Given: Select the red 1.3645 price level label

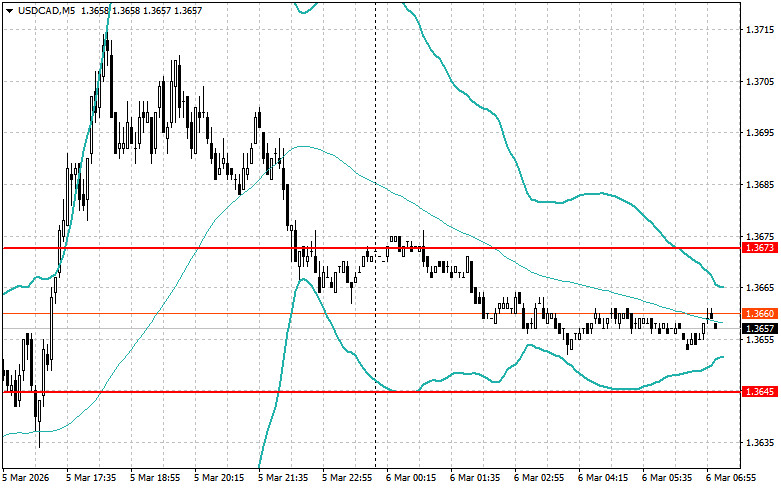Looking at the screenshot, I should (x=760, y=392).
